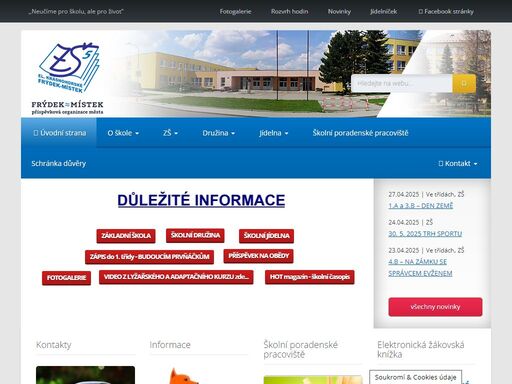
Task: Open the Kontakt dropdown
Action: pos(458,163)
